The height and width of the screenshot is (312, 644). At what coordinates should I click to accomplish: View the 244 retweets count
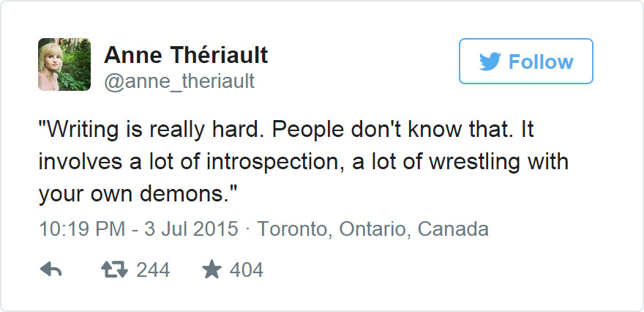pos(153,270)
